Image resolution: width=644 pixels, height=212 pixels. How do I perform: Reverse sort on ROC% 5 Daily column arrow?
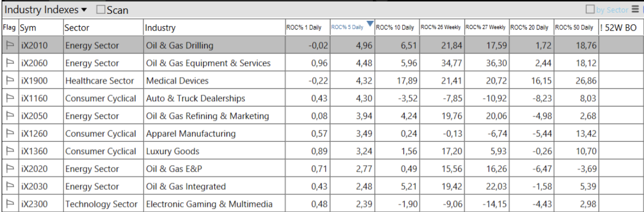click(x=370, y=23)
